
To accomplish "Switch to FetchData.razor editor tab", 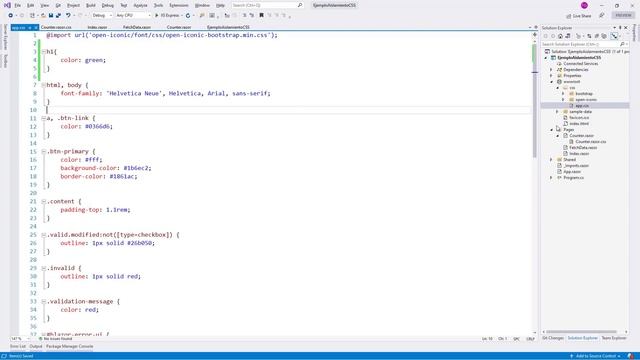I will click(137, 27).
